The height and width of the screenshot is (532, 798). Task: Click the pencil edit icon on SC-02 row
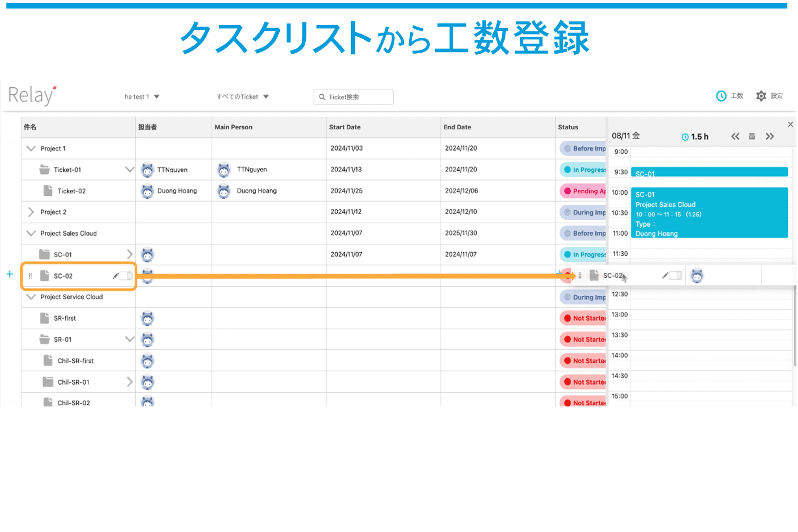pos(115,276)
